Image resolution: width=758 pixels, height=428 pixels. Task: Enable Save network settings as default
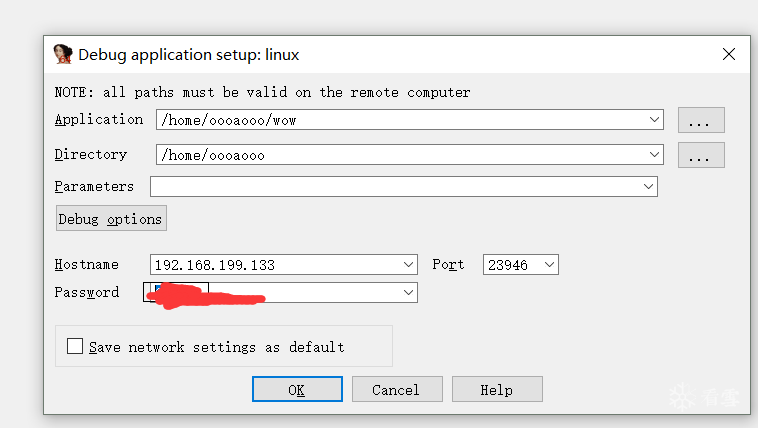coord(75,347)
